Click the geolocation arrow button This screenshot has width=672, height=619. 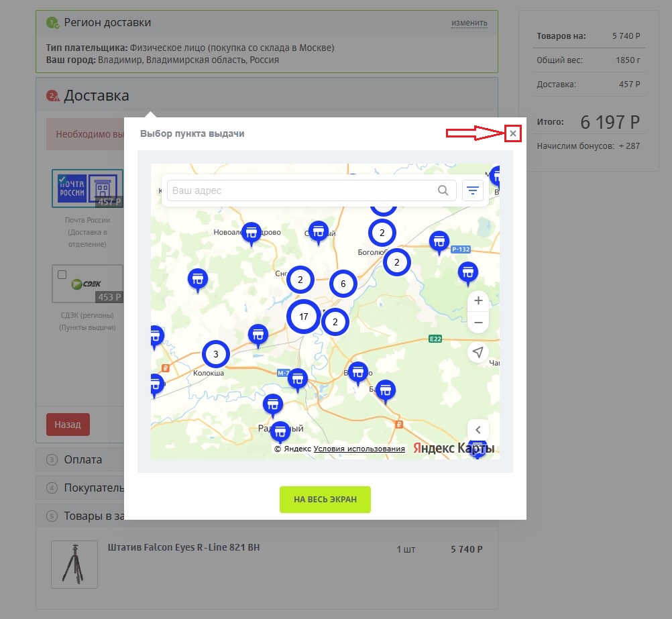[x=478, y=353]
